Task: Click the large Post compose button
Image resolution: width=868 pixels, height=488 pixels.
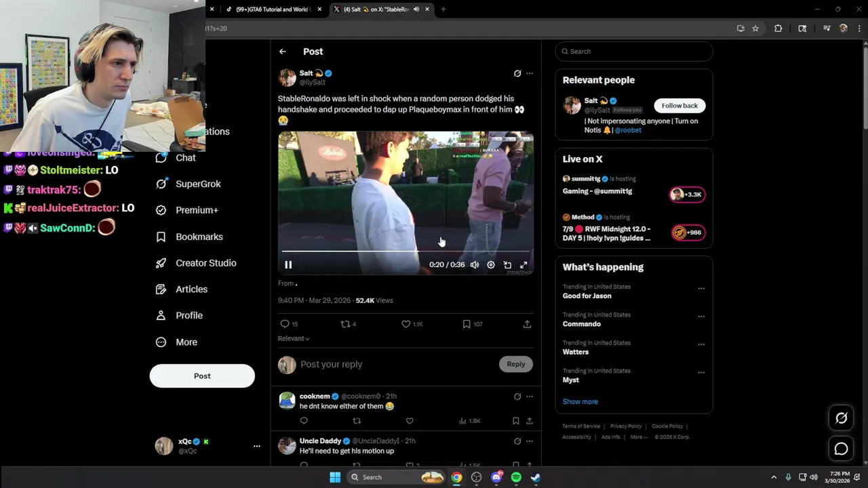Action: click(202, 376)
